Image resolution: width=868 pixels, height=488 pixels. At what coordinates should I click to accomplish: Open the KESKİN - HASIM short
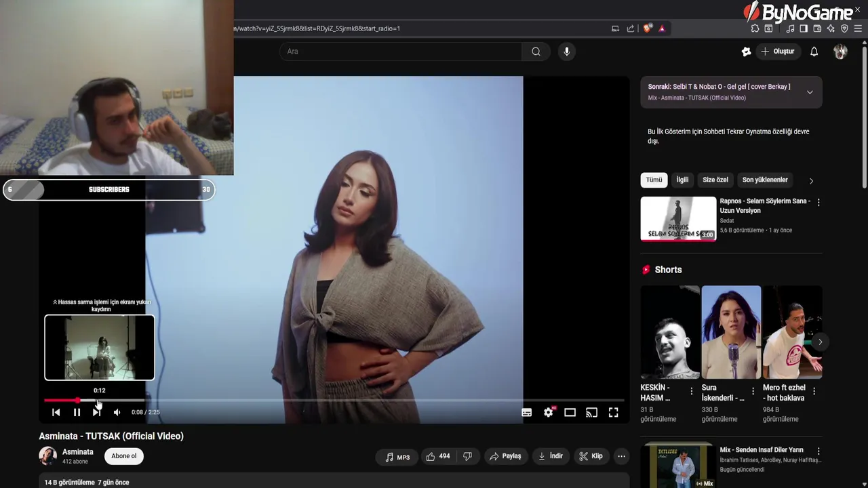670,332
